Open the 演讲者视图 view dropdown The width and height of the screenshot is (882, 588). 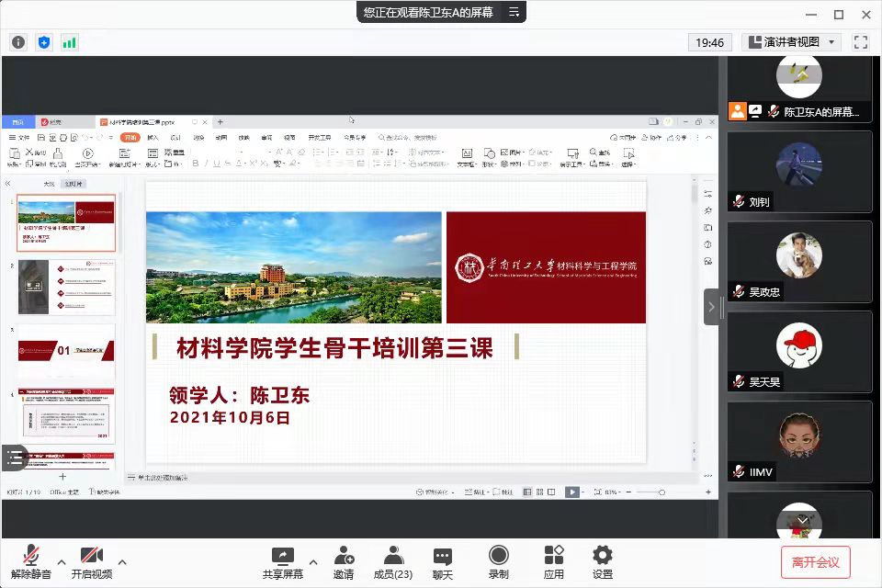point(791,42)
